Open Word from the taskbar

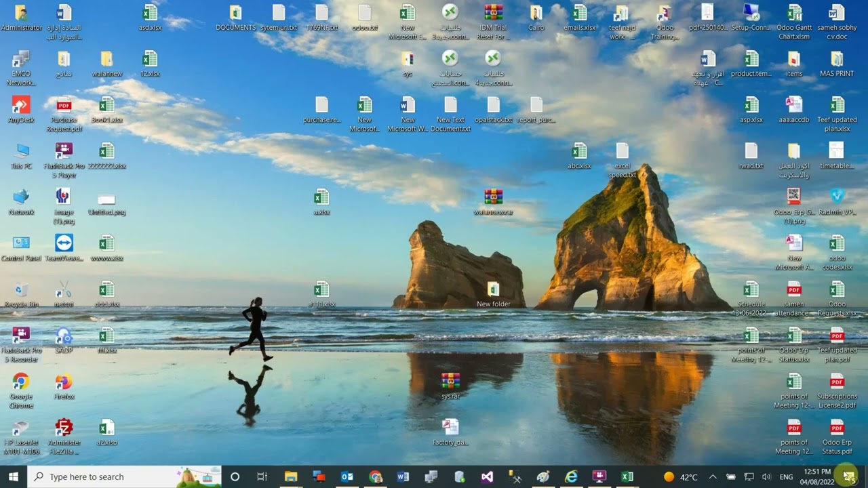pos(403,476)
